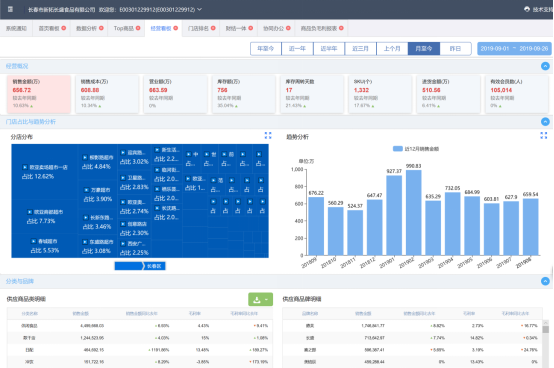
Task: Select the SKU 1,332 KPI card
Action: click(380, 94)
